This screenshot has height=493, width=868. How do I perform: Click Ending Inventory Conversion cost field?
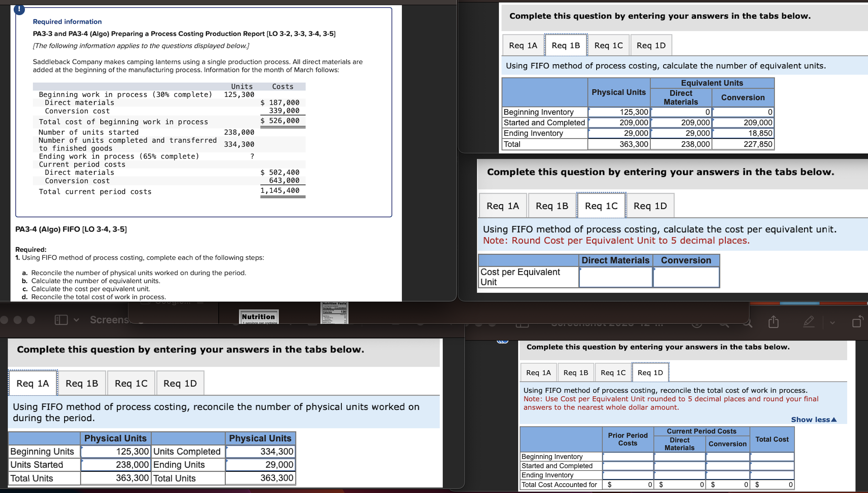(728, 475)
